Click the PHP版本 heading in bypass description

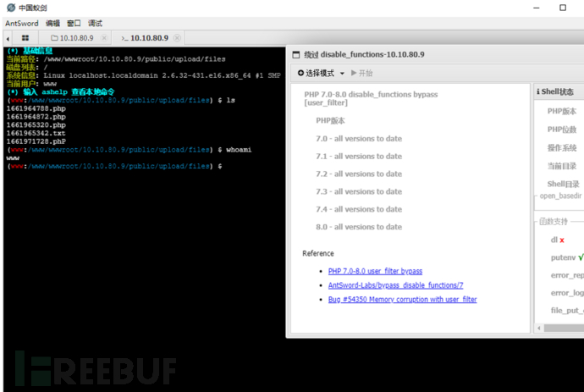tap(330, 121)
